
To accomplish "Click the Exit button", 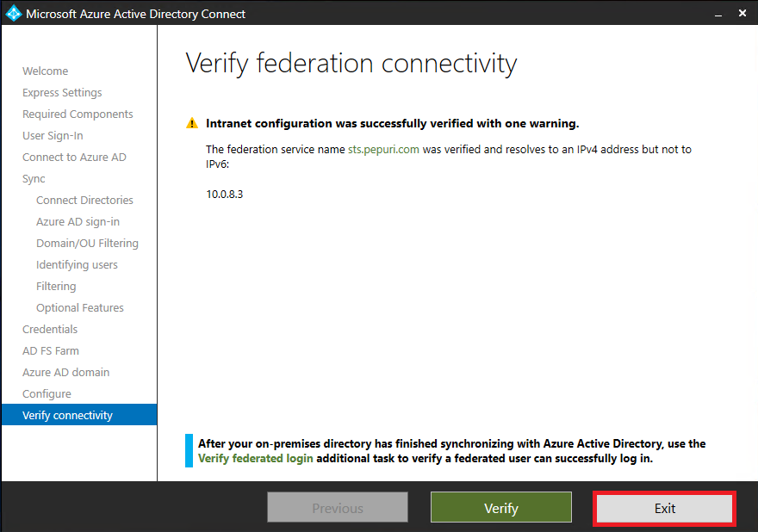I will coord(664,508).
